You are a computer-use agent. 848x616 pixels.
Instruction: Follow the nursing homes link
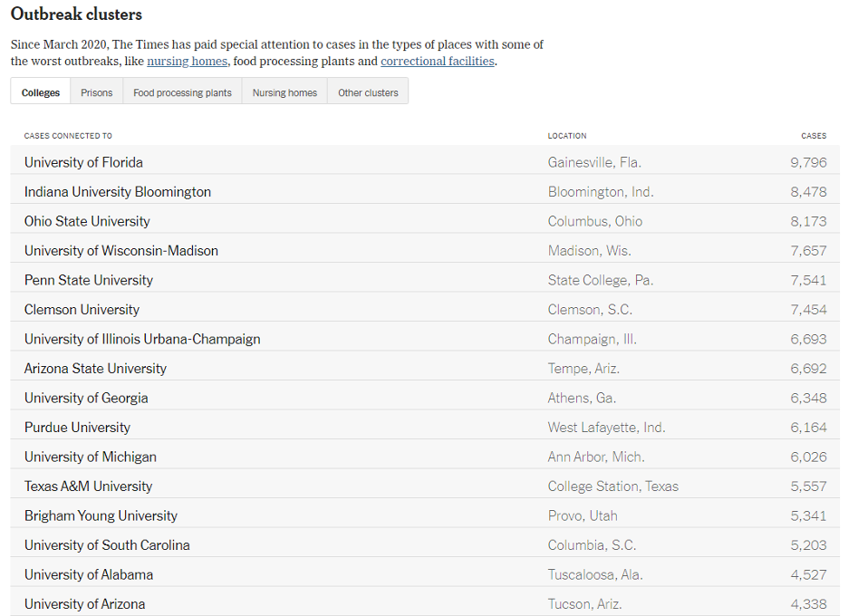pyautogui.click(x=187, y=62)
